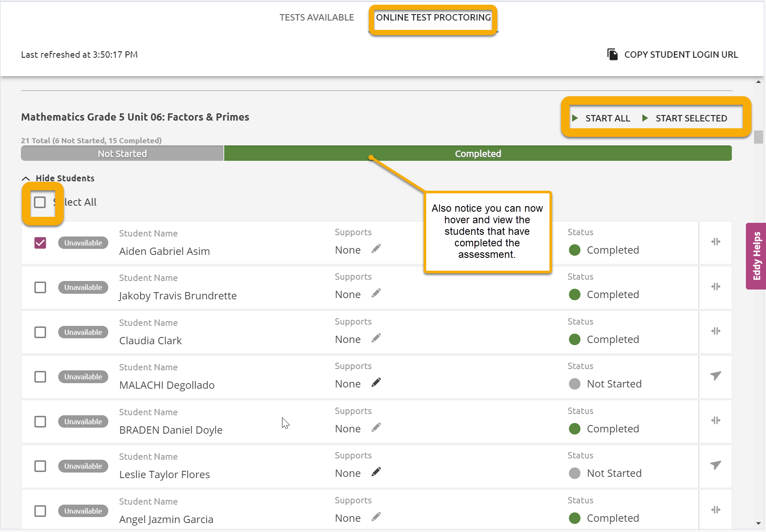Click Mathematics Grade 5 Unit 06 test title
This screenshot has height=532, width=766.
pos(135,117)
